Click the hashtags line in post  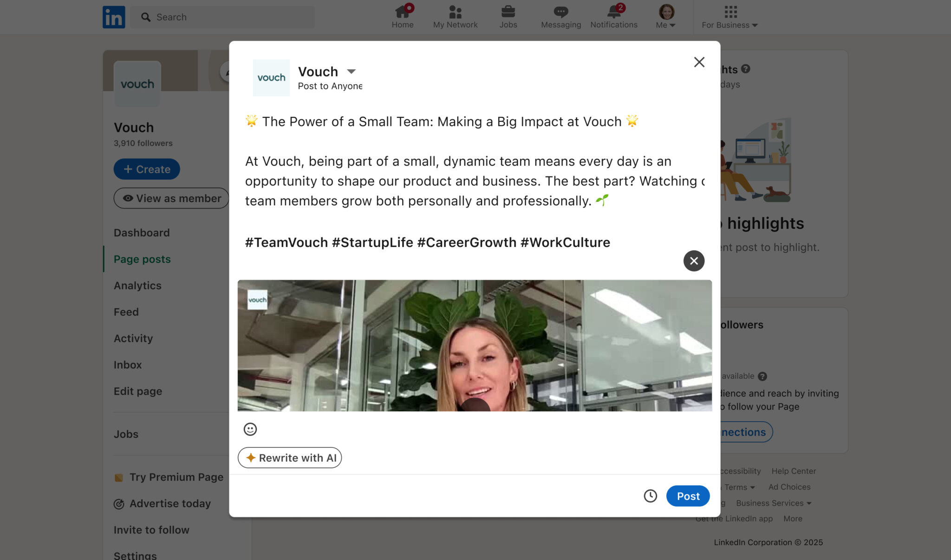click(428, 242)
